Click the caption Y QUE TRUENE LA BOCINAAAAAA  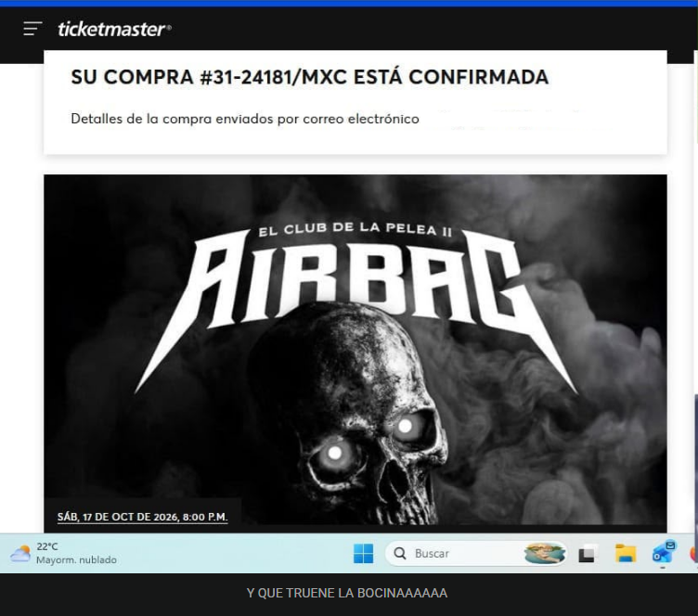click(347, 593)
